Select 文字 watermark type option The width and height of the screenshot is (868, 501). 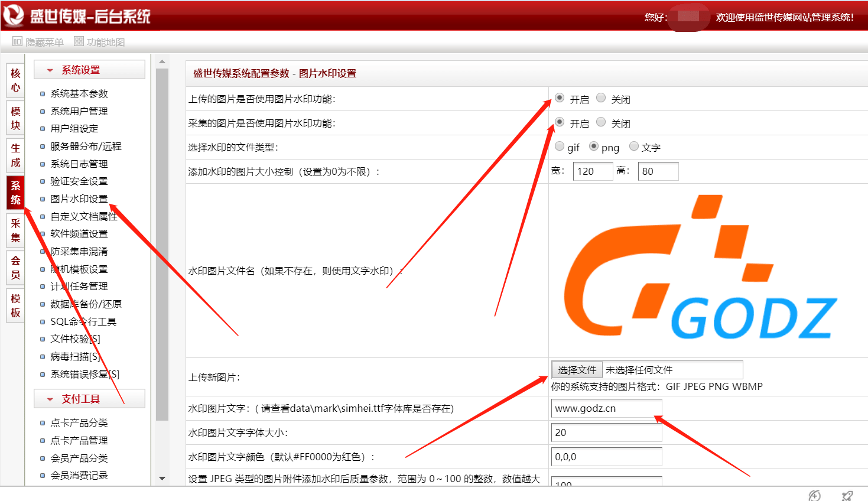coord(633,147)
